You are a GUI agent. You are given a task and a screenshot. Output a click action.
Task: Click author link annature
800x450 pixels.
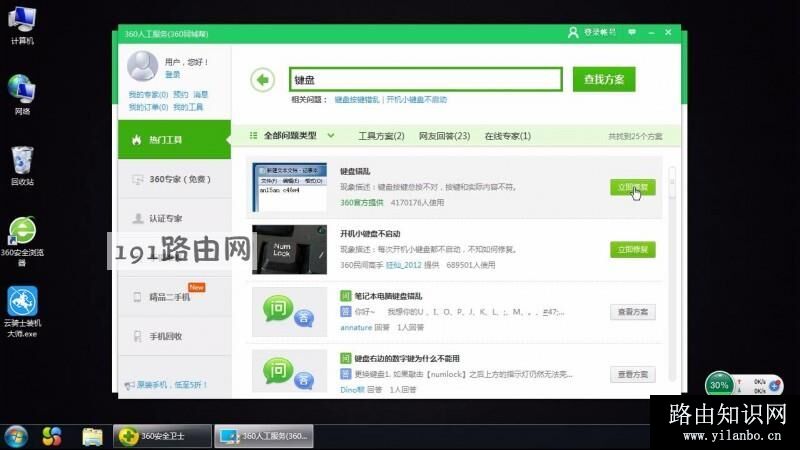click(356, 328)
